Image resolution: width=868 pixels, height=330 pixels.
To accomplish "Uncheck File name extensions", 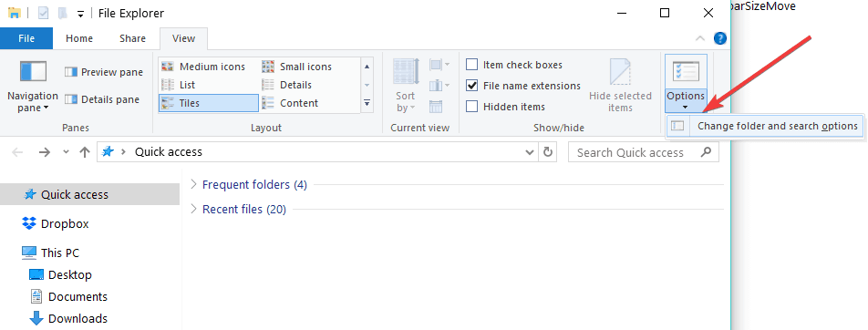I will (x=523, y=86).
